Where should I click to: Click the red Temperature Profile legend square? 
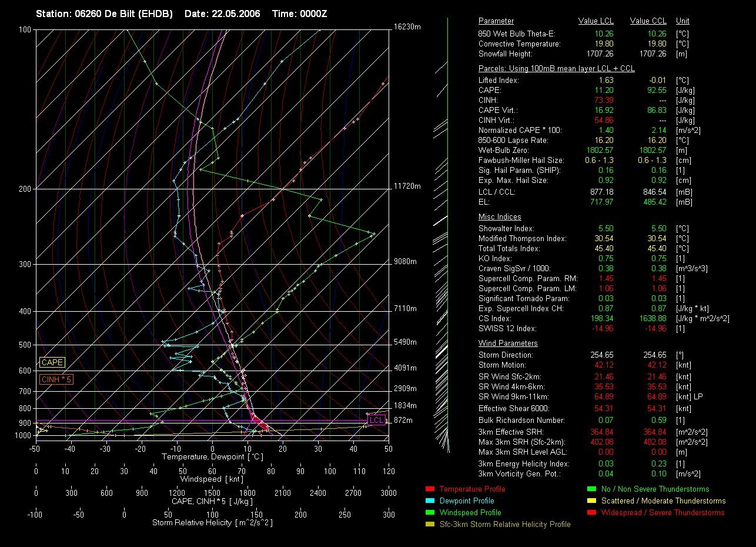pos(429,489)
